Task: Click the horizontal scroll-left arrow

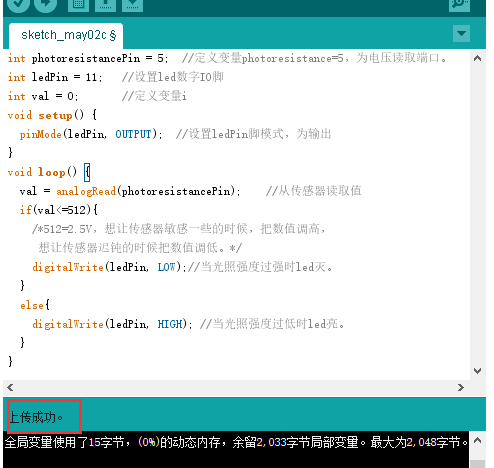Action: click(x=10, y=387)
